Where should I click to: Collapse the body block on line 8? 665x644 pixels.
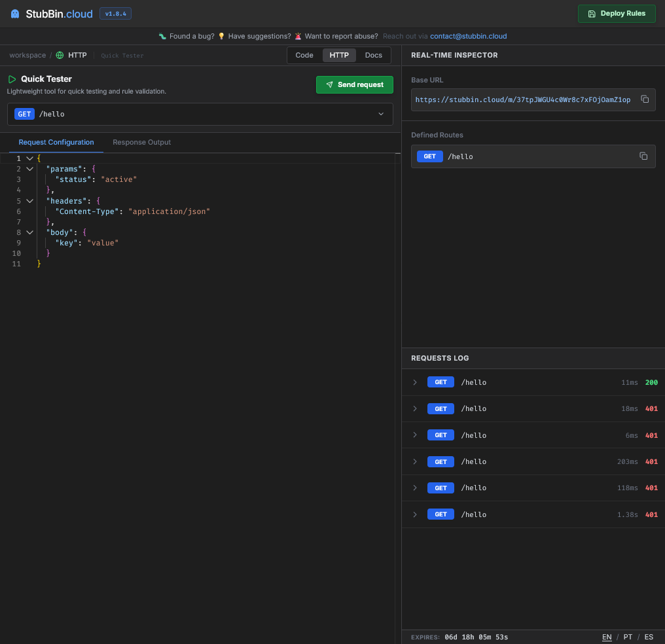point(29,232)
